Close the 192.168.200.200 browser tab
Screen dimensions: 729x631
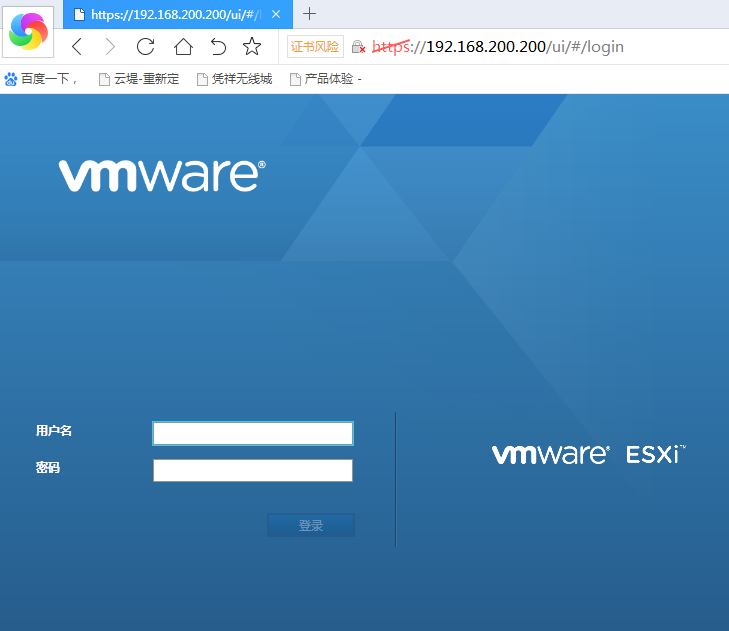(x=276, y=14)
